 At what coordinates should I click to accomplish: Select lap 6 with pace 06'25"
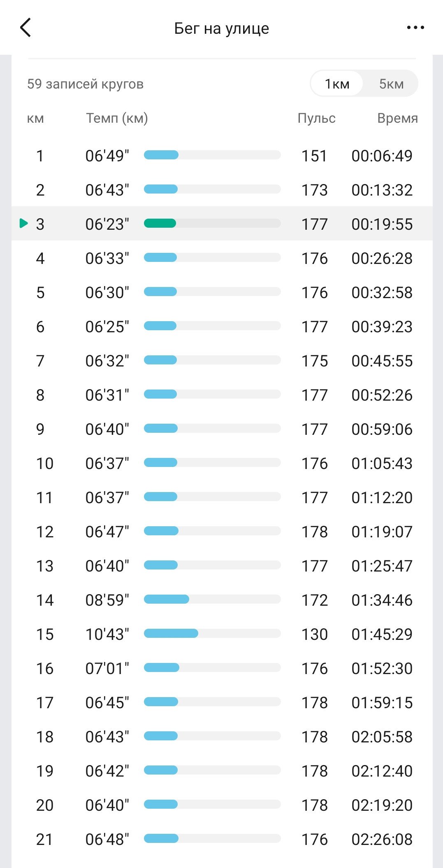(222, 327)
